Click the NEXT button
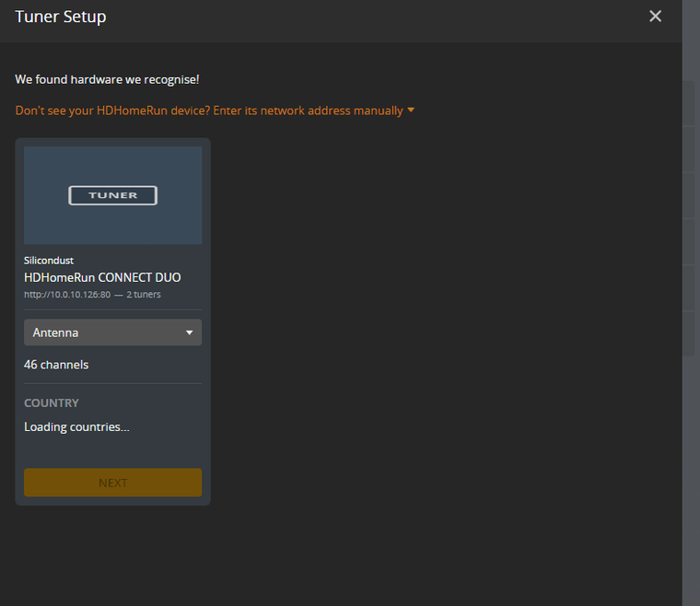The width and height of the screenshot is (700, 606). (x=113, y=483)
